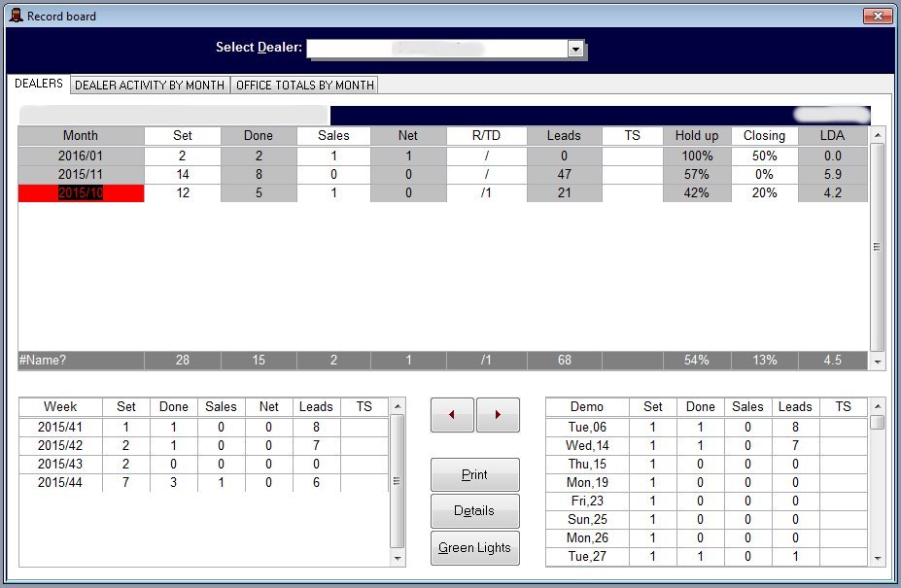
Task: Click the Demo column header
Action: pos(587,407)
